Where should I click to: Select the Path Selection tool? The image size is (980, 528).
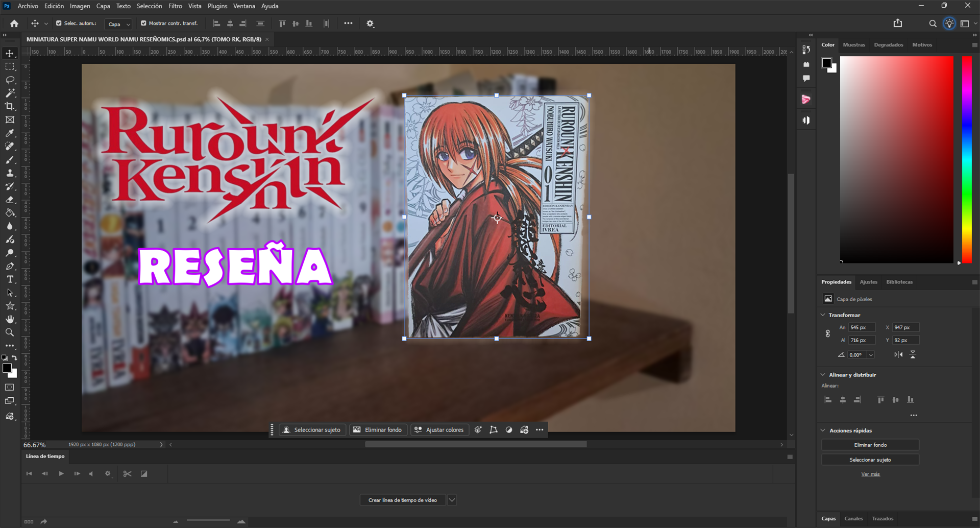click(10, 293)
